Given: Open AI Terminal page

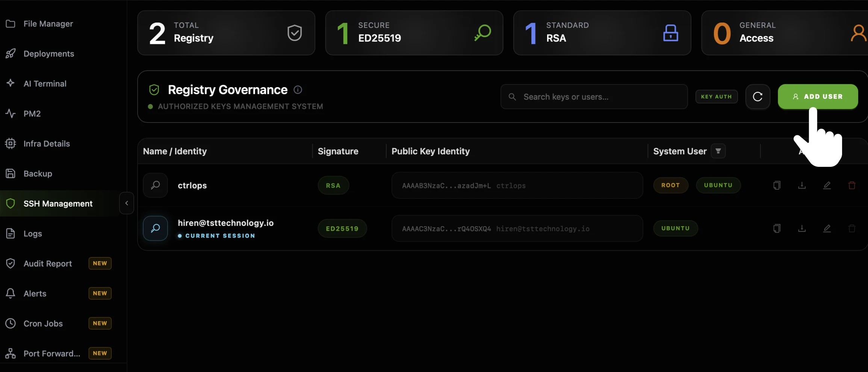Looking at the screenshot, I should (45, 83).
